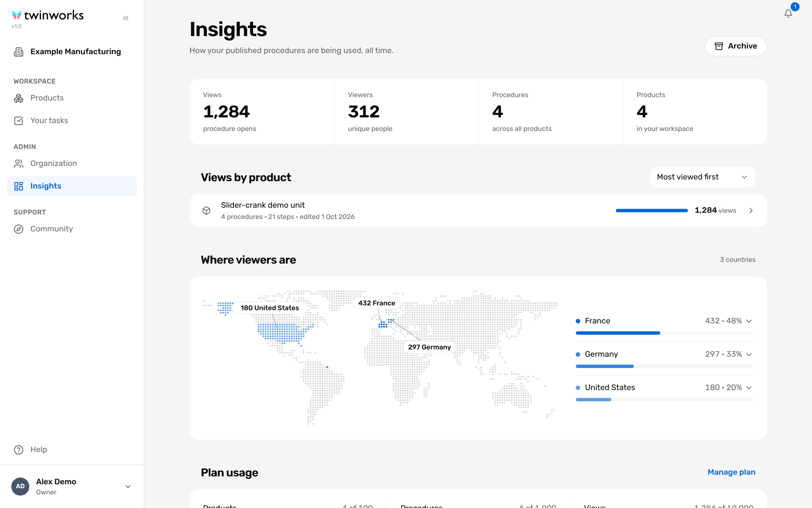The image size is (812, 508).
Task: Click the Slider-crank demo unit cube icon
Action: pyautogui.click(x=206, y=211)
